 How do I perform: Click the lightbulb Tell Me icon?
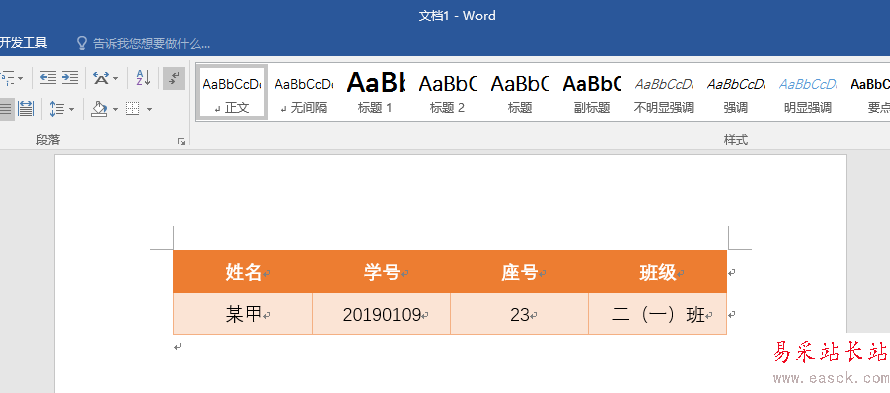[82, 43]
